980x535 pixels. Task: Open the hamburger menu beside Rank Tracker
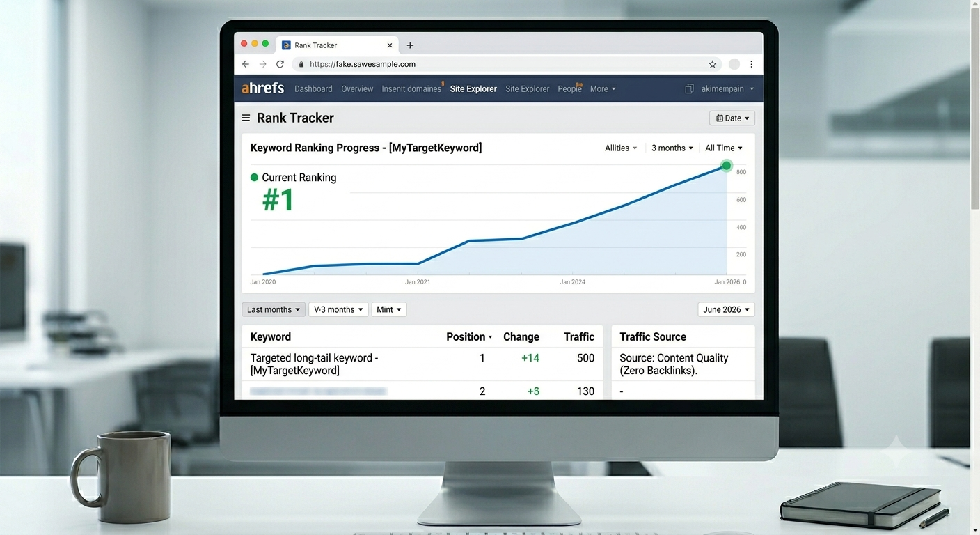246,118
